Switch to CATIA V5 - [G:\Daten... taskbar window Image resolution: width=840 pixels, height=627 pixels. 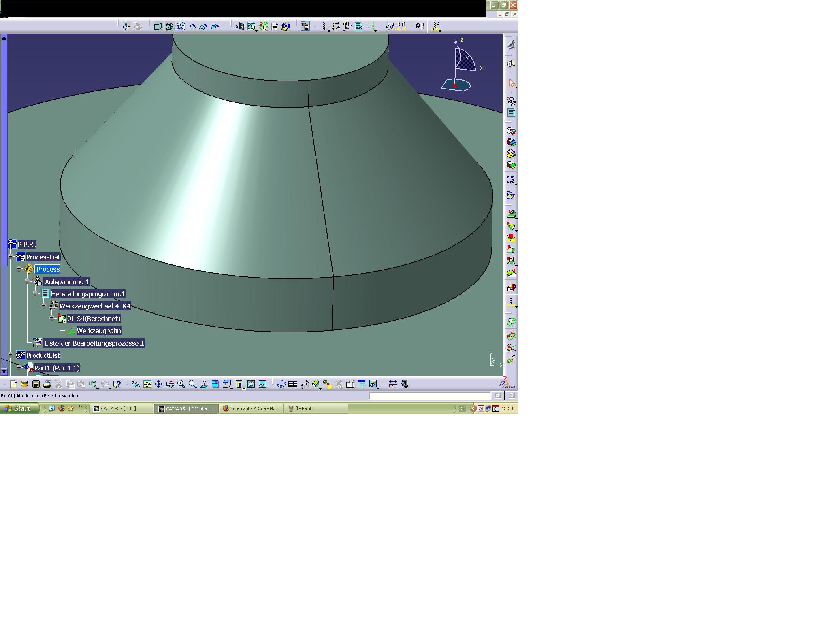point(186,408)
